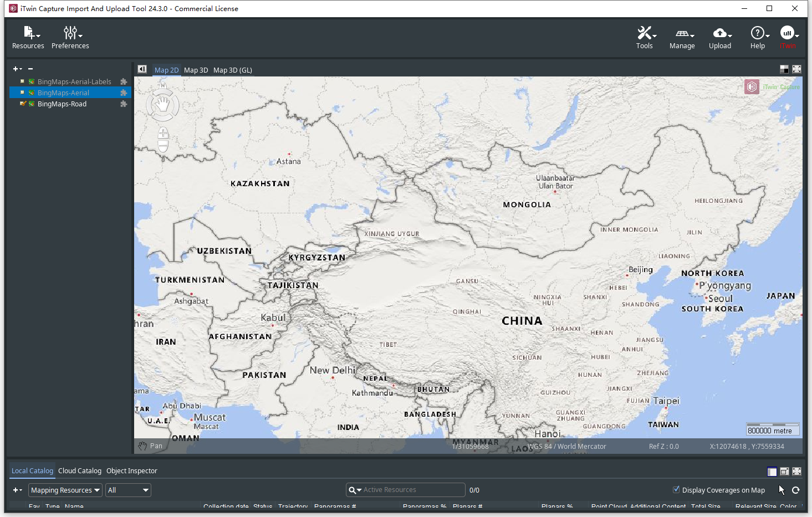This screenshot has width=812, height=517.
Task: Open the Cloud Catalog tab
Action: 80,471
